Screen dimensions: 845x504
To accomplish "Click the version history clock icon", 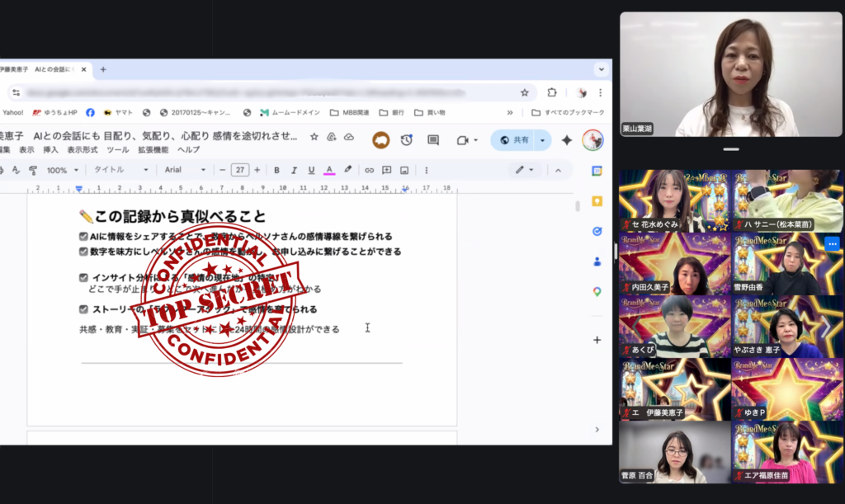I will pos(406,140).
